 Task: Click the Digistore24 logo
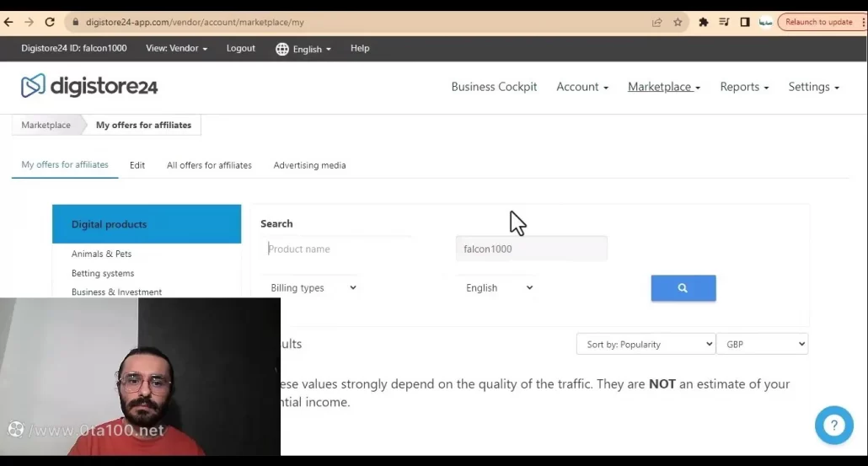tap(89, 86)
